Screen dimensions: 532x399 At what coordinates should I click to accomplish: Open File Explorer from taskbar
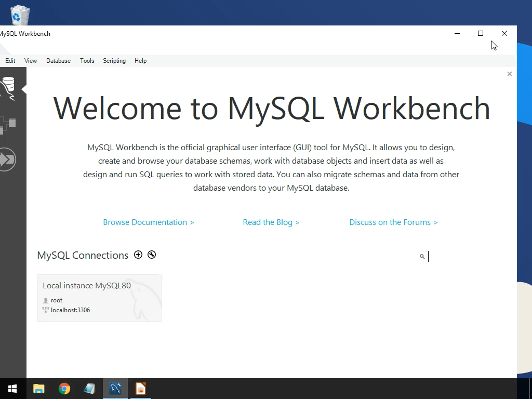38,389
